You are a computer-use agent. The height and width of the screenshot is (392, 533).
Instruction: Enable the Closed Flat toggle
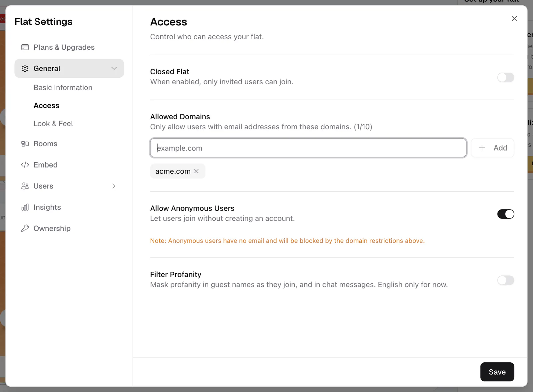[506, 78]
